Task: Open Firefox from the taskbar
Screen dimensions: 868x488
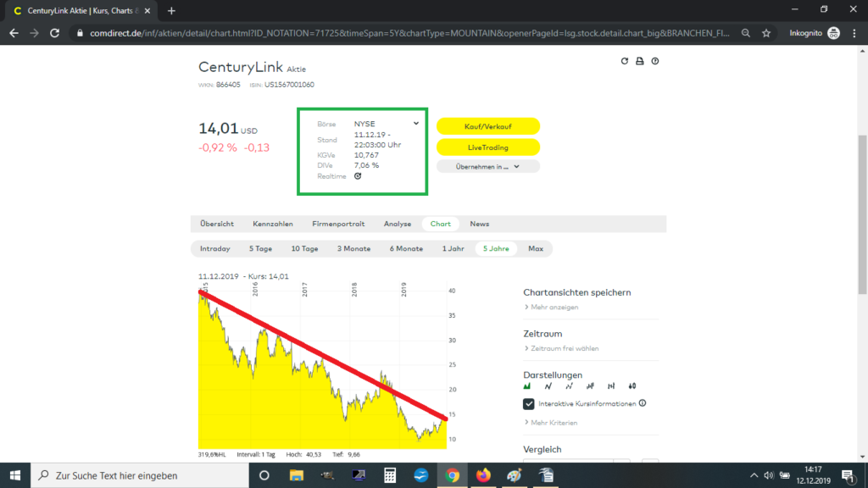Action: tap(483, 475)
